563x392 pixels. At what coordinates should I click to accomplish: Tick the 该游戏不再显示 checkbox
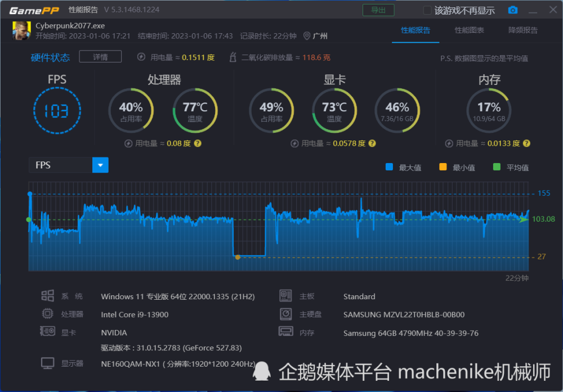click(x=427, y=10)
